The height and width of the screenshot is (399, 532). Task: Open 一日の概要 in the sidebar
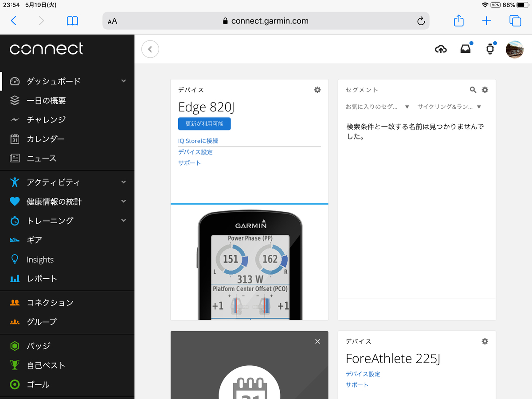pyautogui.click(x=46, y=101)
